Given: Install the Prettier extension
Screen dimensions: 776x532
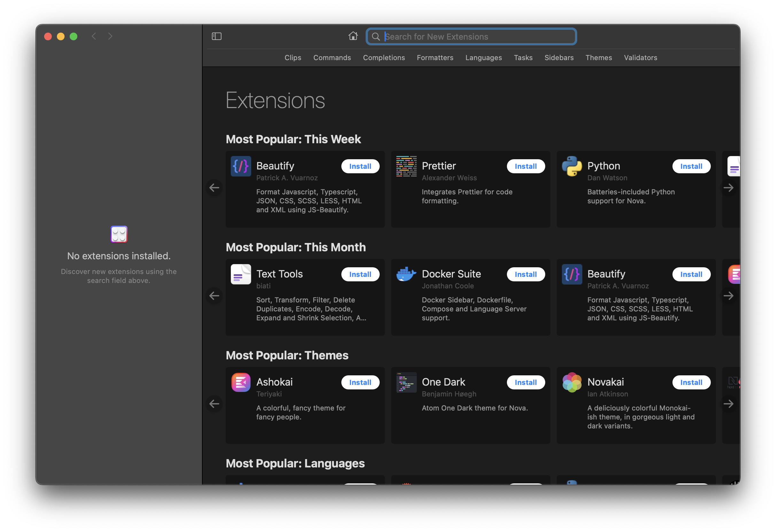Looking at the screenshot, I should 525,166.
